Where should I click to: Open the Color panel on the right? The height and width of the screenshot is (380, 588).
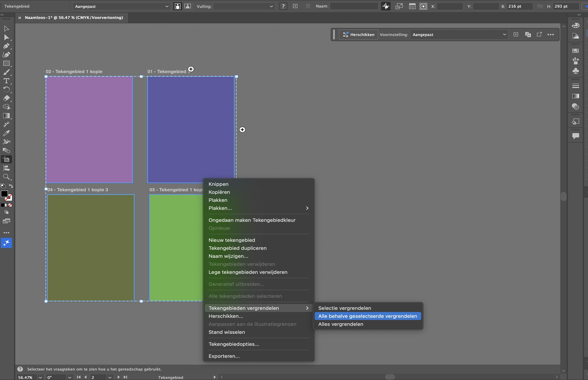click(x=576, y=26)
